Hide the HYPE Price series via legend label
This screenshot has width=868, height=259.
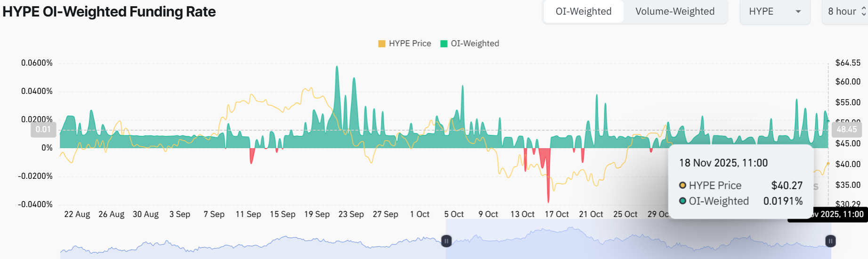pyautogui.click(x=410, y=43)
